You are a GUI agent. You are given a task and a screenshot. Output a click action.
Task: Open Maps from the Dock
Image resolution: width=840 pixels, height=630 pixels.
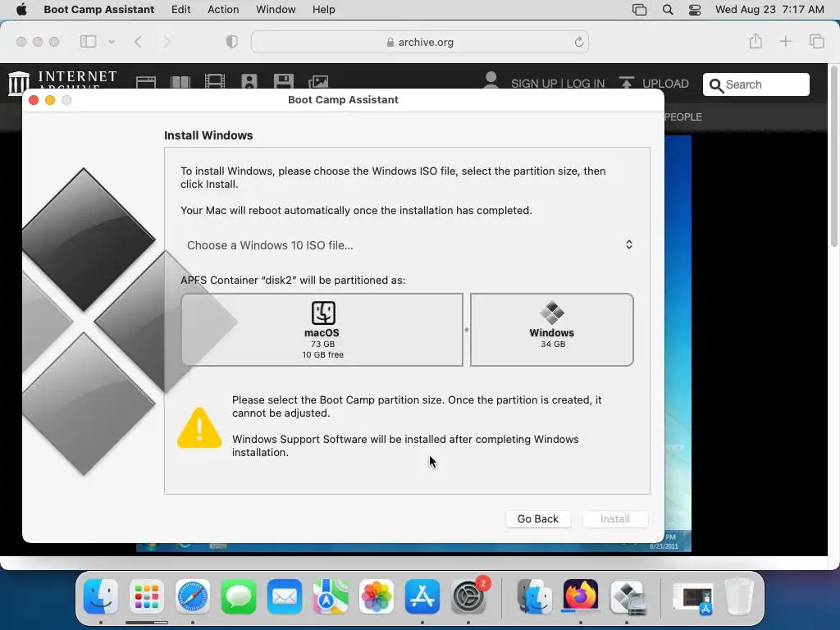[x=330, y=596]
